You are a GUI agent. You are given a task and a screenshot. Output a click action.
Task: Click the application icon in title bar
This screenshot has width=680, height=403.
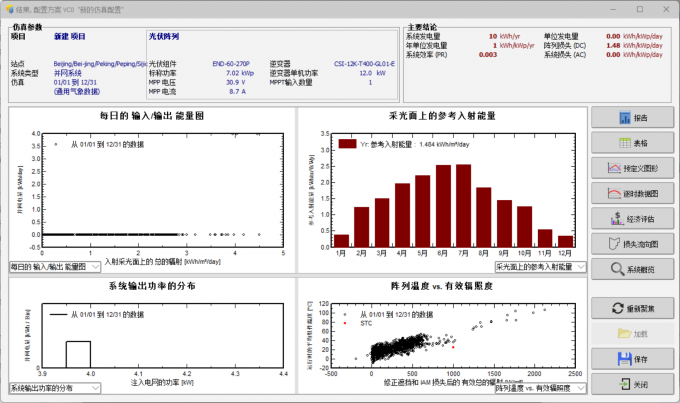(10, 8)
